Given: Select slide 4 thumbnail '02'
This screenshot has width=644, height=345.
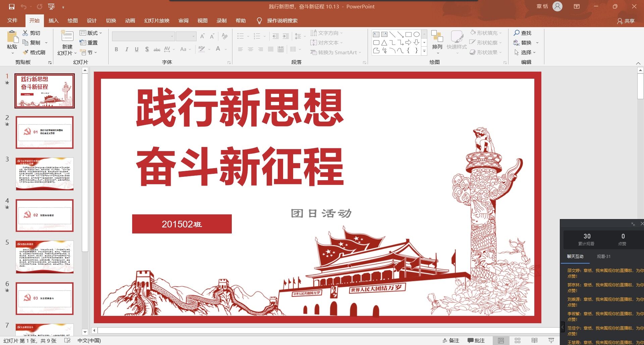Looking at the screenshot, I should pyautogui.click(x=45, y=215).
